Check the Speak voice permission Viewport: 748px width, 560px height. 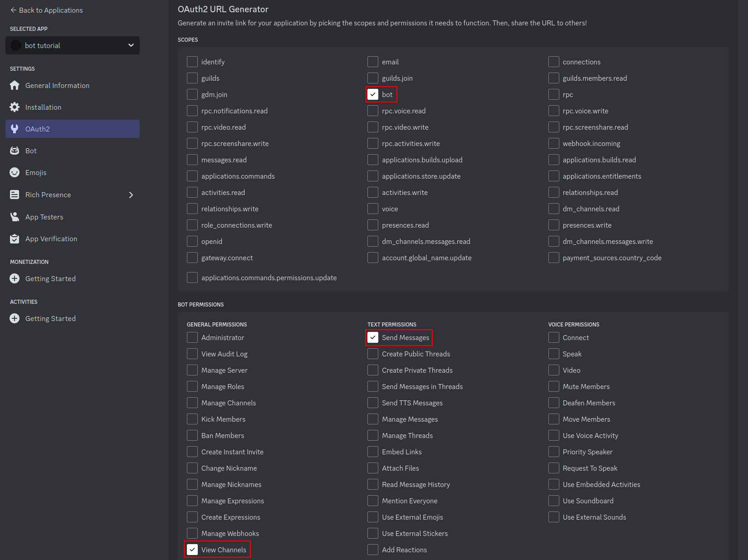click(x=554, y=354)
